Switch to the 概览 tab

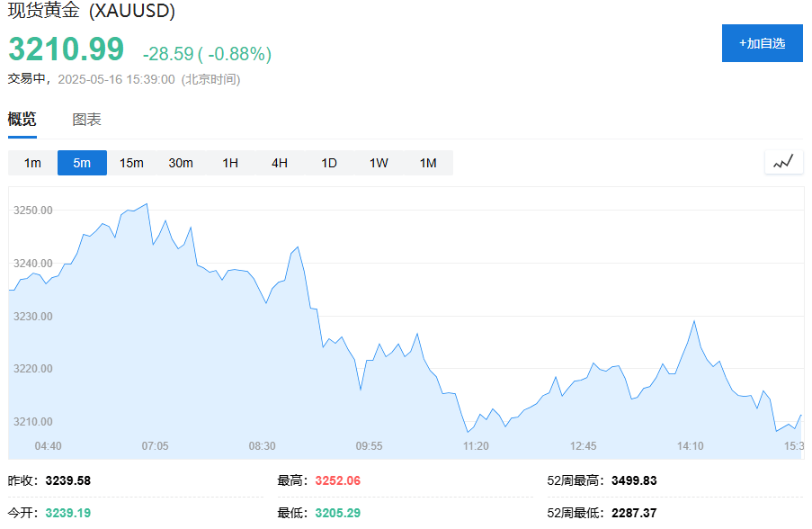tap(22, 120)
